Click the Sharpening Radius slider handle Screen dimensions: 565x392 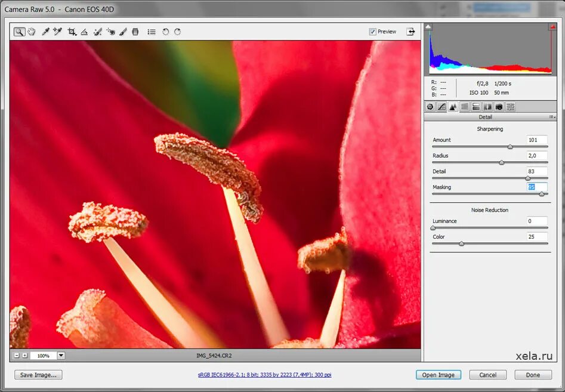pyautogui.click(x=502, y=162)
